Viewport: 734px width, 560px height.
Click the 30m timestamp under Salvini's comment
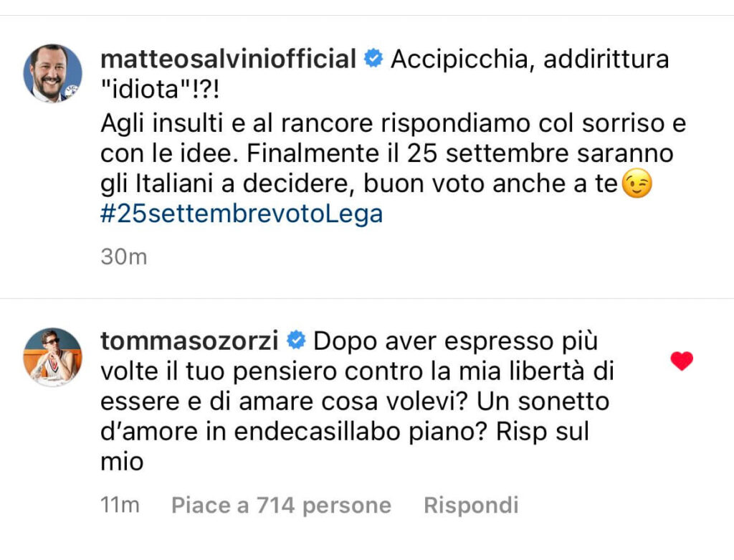[123, 256]
